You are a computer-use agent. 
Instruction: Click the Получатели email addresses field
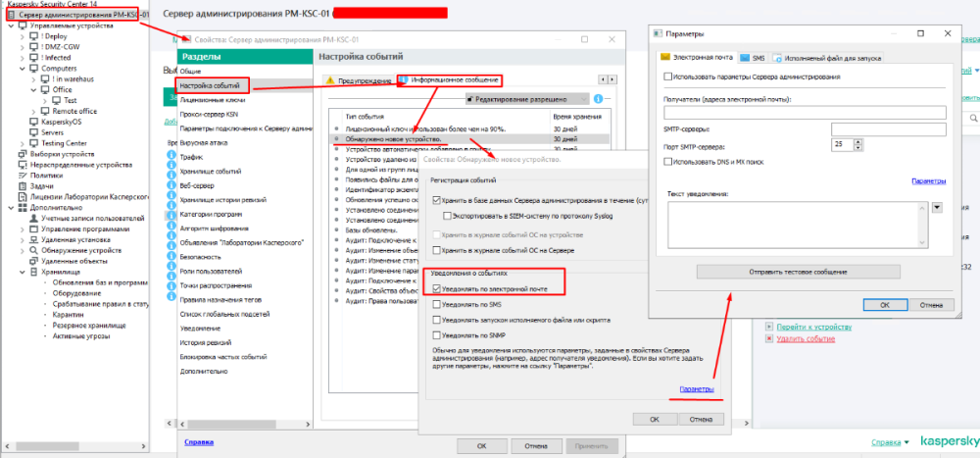[805, 113]
